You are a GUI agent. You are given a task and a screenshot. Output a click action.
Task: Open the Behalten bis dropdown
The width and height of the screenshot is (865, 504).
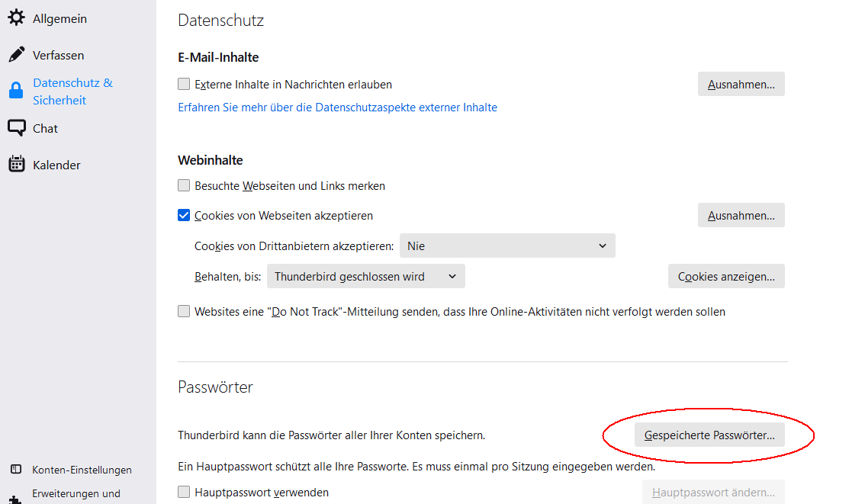coord(365,276)
